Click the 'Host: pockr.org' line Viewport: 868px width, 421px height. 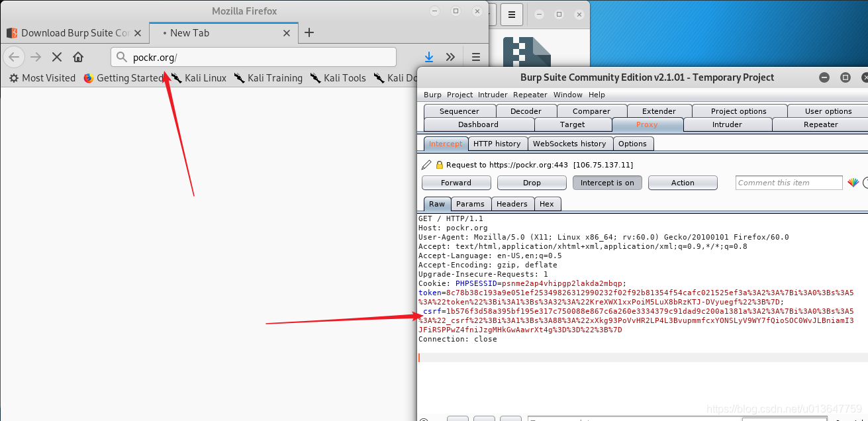tap(453, 228)
